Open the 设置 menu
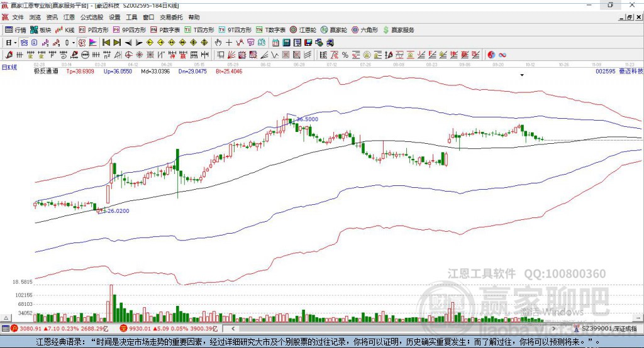 114,17
